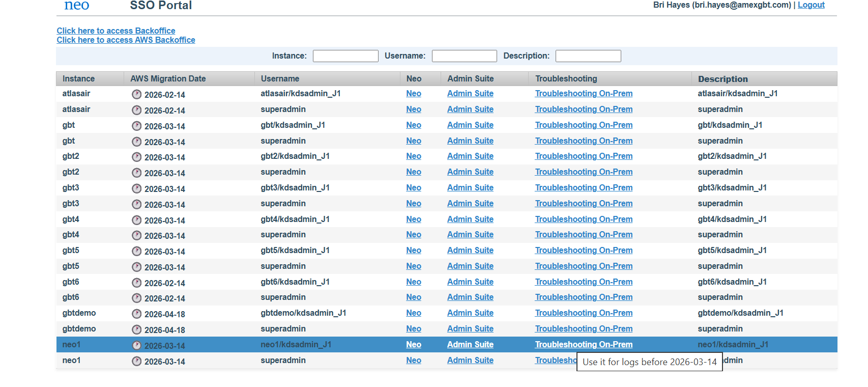Click clock icon in gbt4/kdsadmin_J1 row
This screenshot has height=387, width=868.
point(136,220)
